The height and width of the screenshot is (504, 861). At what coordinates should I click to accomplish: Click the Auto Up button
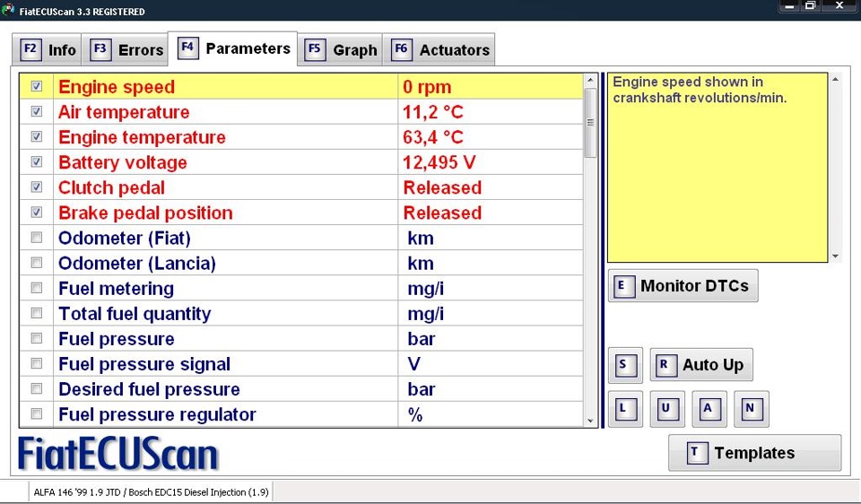coord(701,365)
